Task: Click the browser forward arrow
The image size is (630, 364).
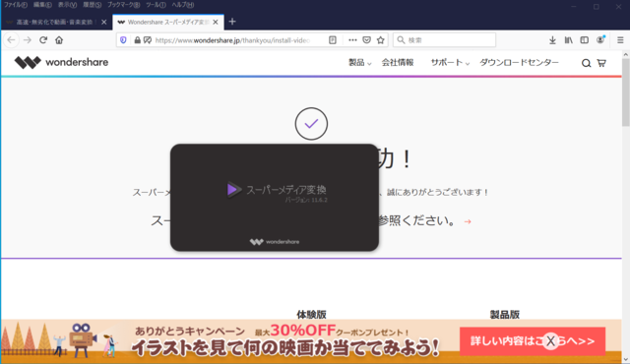Action: 28,40
